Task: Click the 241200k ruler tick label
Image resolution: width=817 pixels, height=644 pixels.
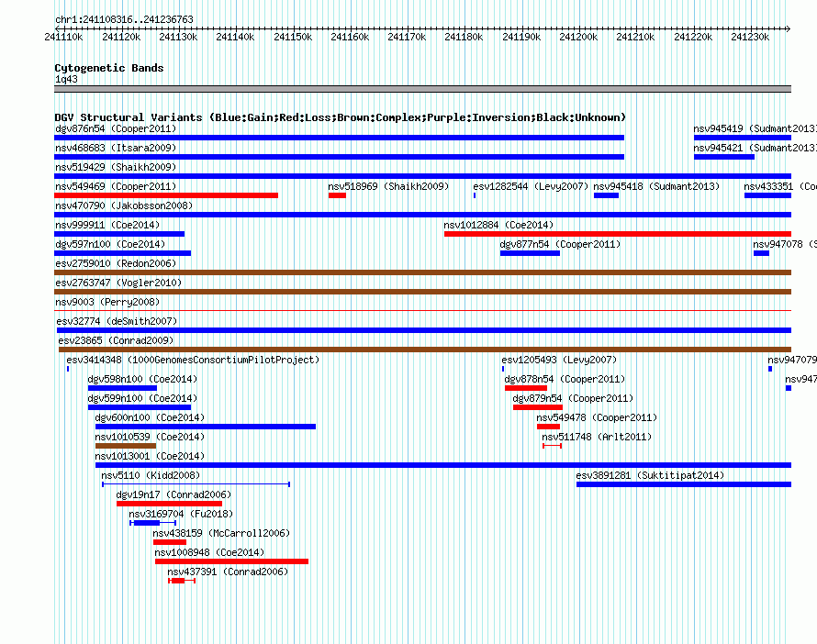Action: 578,37
